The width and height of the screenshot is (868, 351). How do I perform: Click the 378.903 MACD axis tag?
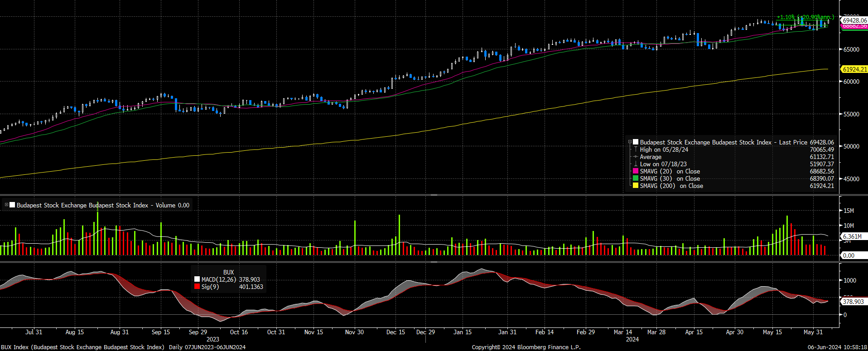(x=853, y=302)
